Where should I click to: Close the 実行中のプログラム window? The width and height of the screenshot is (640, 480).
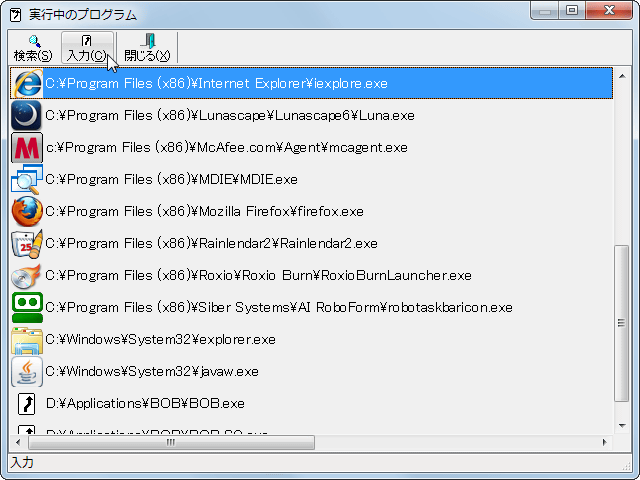609,10
